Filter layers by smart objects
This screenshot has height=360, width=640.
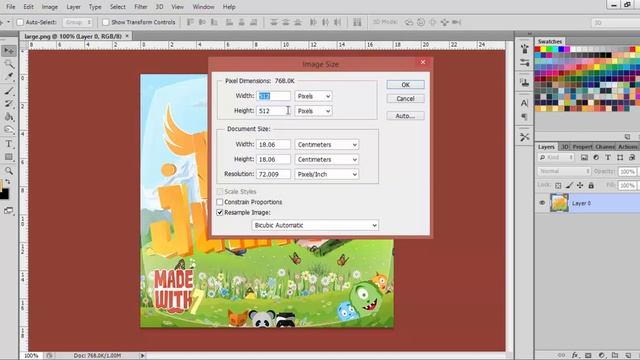pos(632,158)
